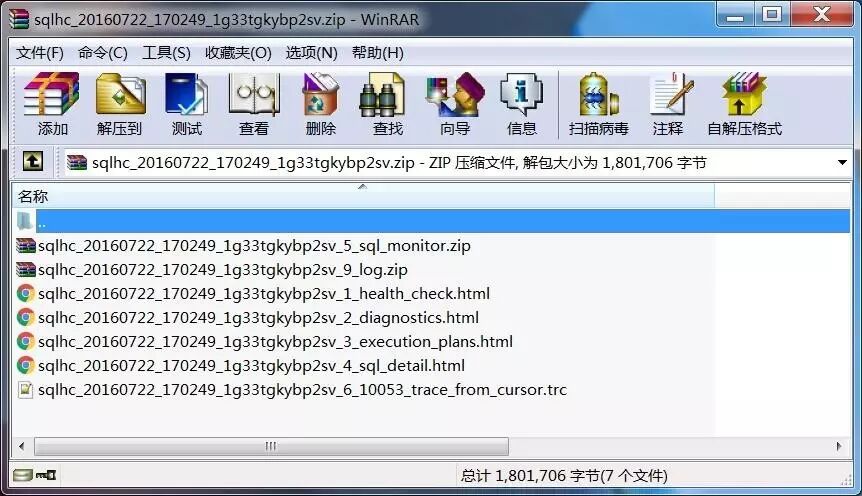Select file sqlhc_..._1_health_check.html

click(264, 293)
